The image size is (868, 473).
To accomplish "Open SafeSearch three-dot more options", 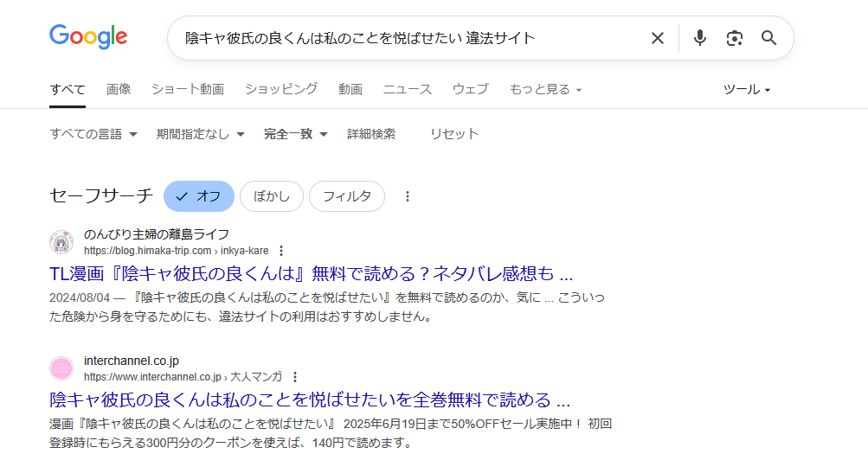I will (x=408, y=196).
